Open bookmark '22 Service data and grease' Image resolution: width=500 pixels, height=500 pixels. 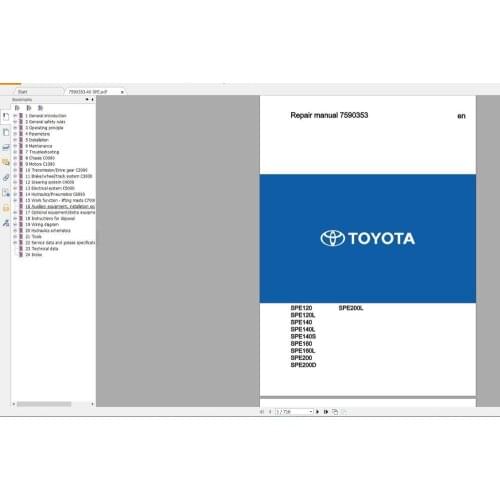pos(60,243)
